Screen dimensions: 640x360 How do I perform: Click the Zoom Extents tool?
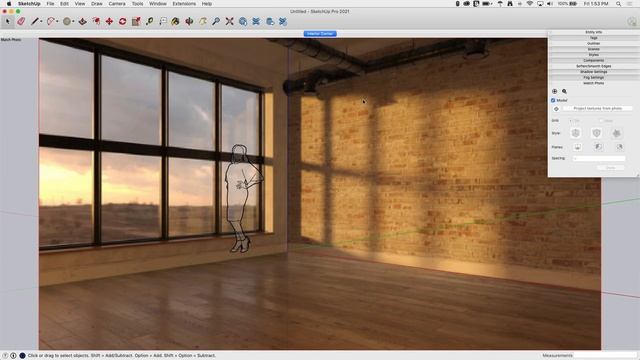pyautogui.click(x=229, y=21)
